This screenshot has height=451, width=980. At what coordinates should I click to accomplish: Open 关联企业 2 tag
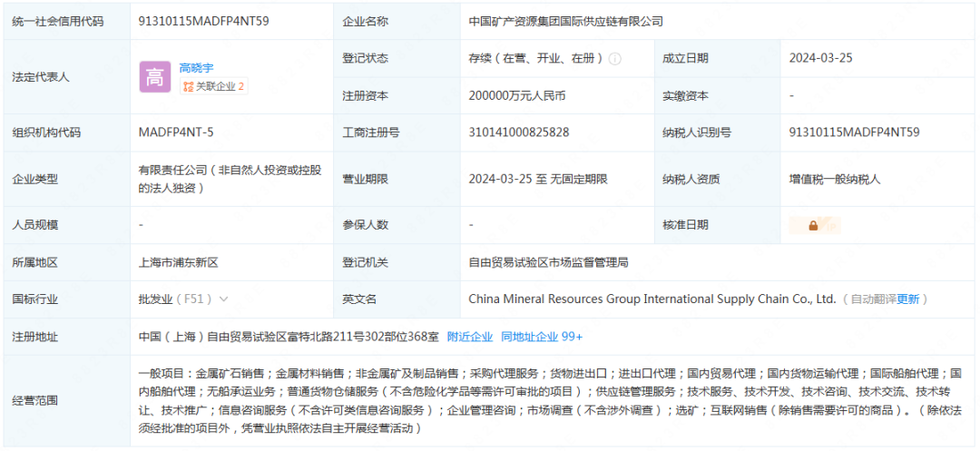214,87
